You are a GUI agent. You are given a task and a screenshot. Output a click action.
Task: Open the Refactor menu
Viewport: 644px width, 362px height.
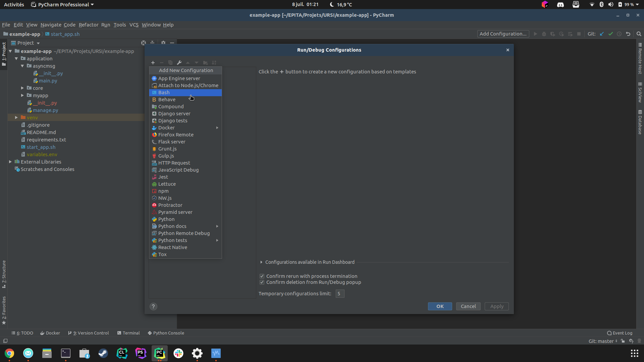coord(89,25)
